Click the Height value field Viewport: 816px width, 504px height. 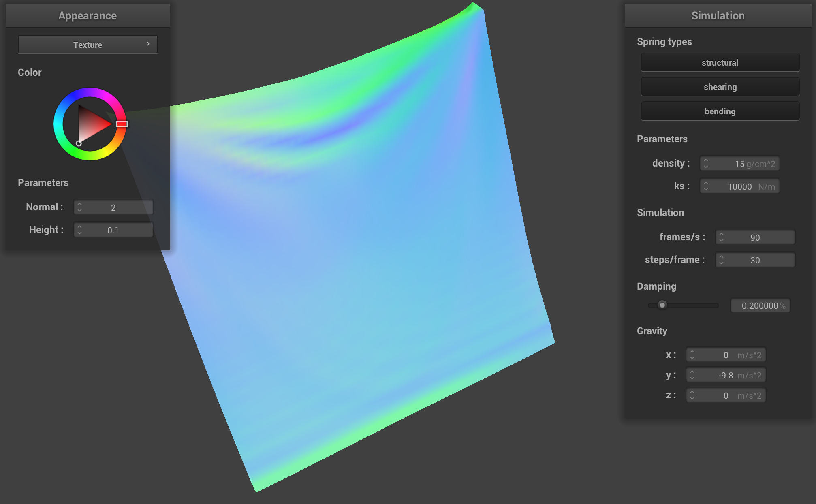click(x=113, y=230)
